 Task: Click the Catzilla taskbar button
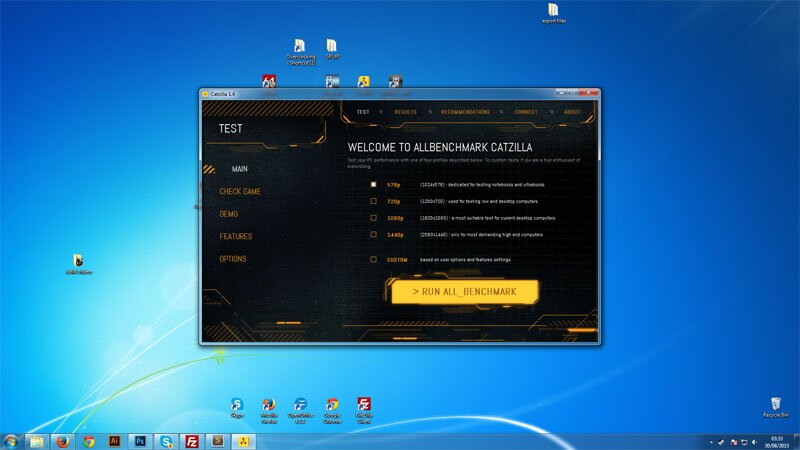click(x=244, y=441)
